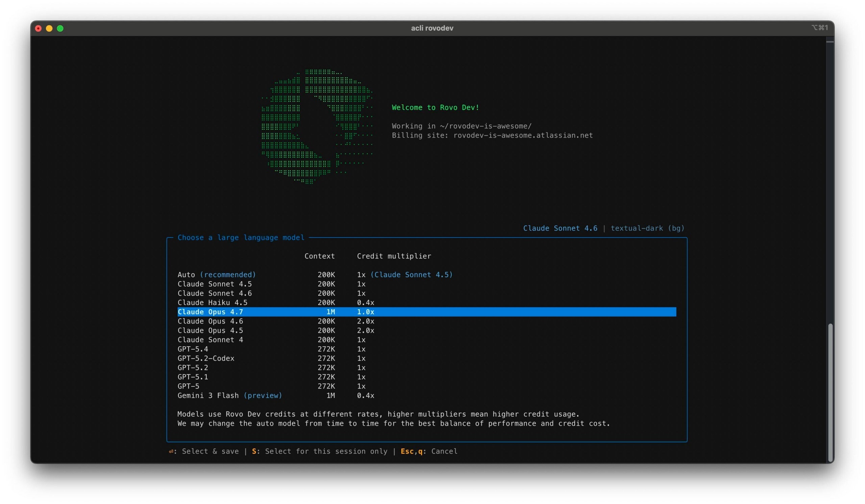865x504 pixels.
Task: Click the billing site rovodev-is-awesome.atlassian.net text
Action: pos(523,135)
